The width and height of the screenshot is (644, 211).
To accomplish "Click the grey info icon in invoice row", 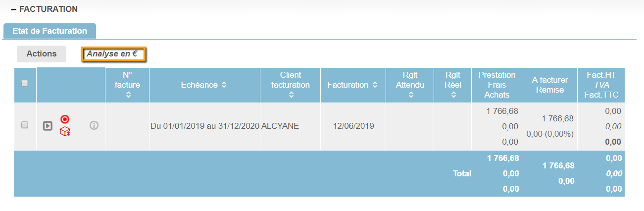I will (94, 126).
